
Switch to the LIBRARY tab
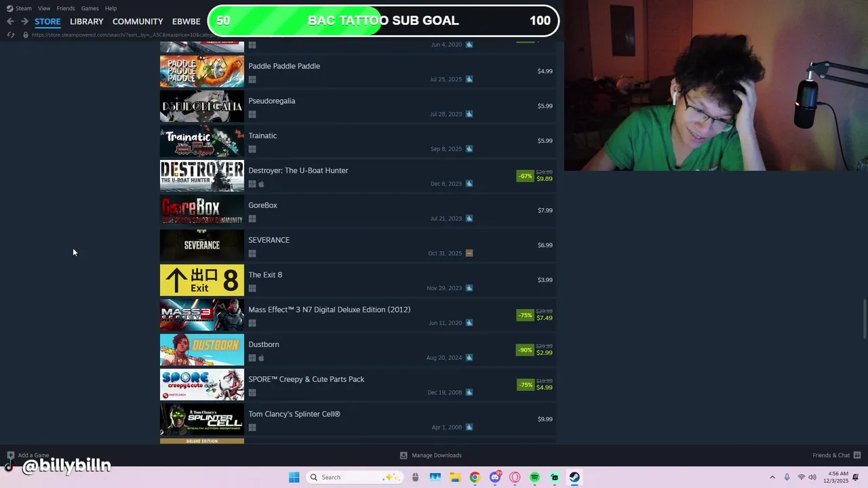[87, 22]
